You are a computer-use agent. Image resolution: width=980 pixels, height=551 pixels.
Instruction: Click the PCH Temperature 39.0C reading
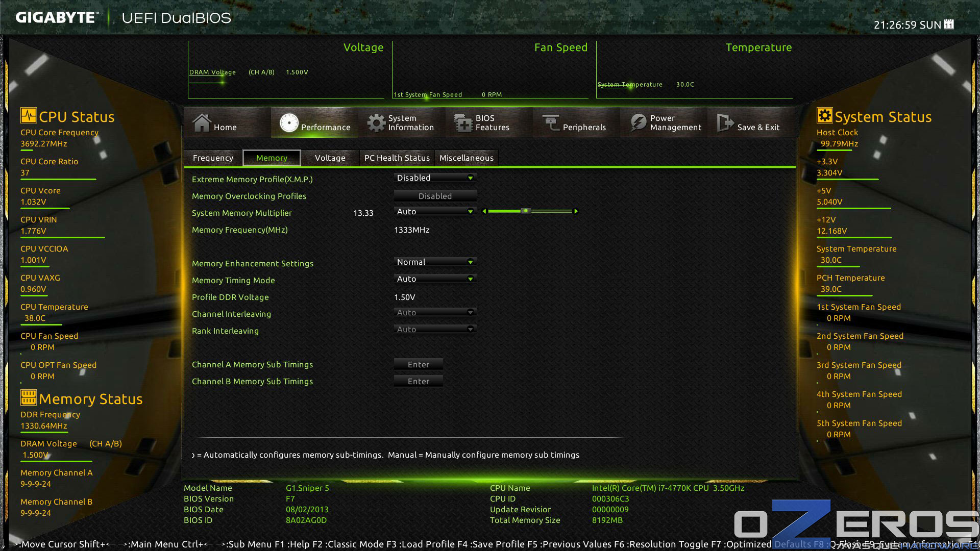[x=831, y=289]
